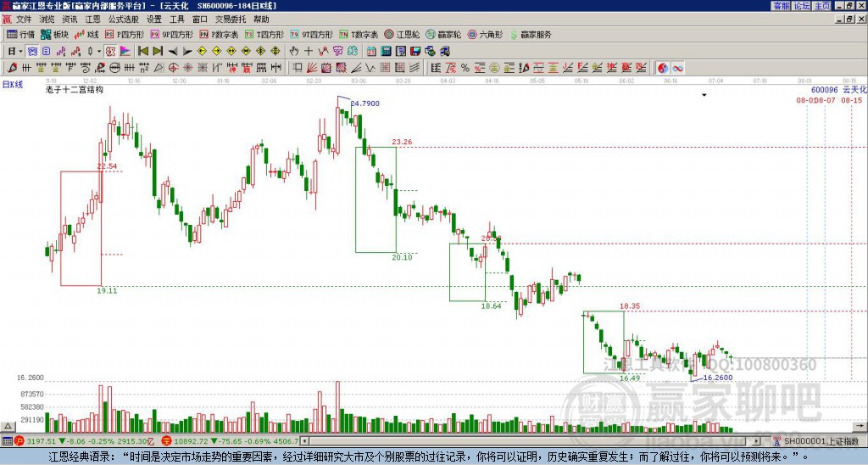The width and height of the screenshot is (868, 465).
Task: Open the 9T四方形 tool
Action: (312, 34)
